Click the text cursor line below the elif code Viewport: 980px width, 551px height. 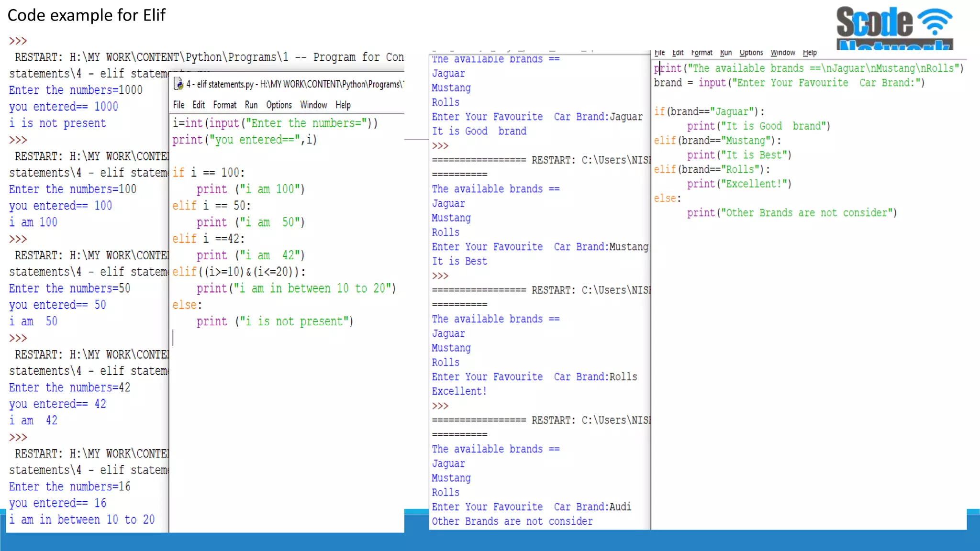tap(173, 338)
